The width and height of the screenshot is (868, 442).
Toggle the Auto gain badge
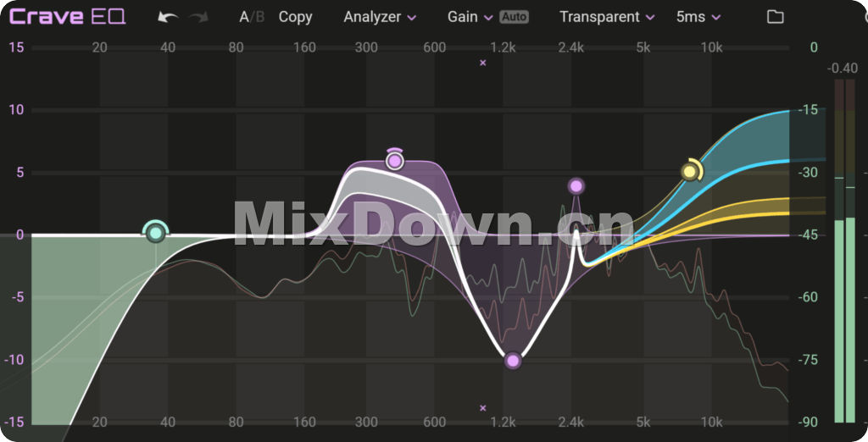[x=514, y=17]
